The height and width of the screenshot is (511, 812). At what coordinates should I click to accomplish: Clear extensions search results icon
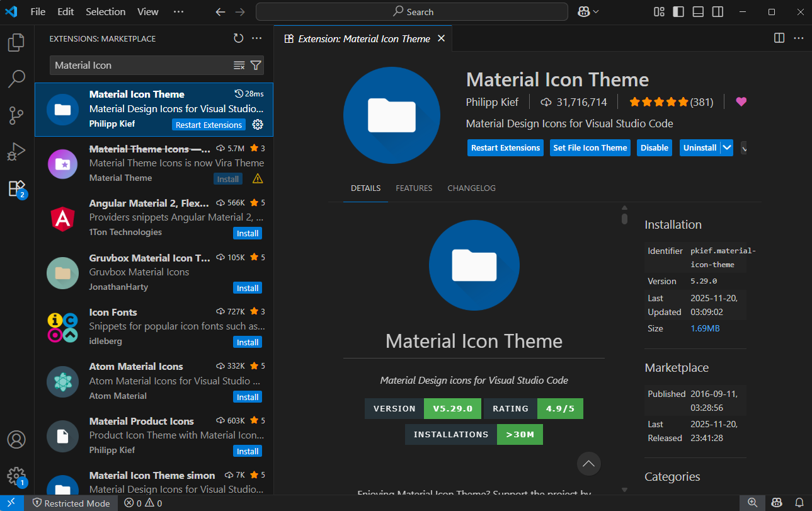(239, 65)
